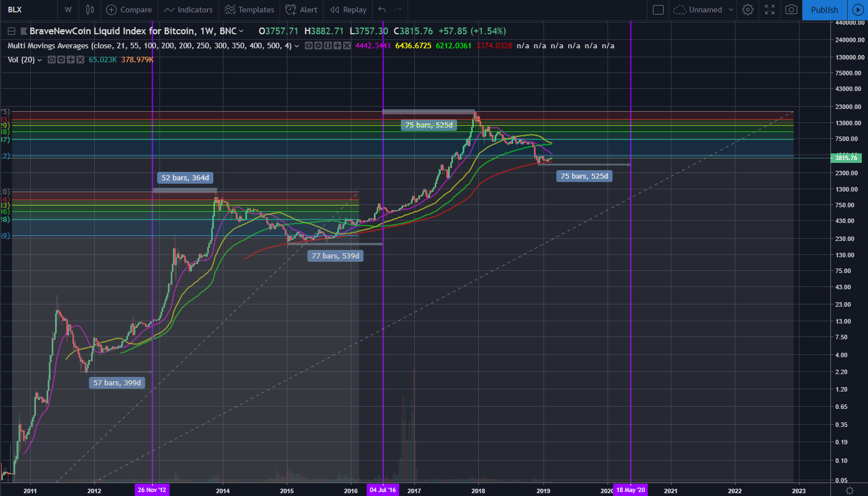Click the high price value H3882.71

tap(323, 31)
